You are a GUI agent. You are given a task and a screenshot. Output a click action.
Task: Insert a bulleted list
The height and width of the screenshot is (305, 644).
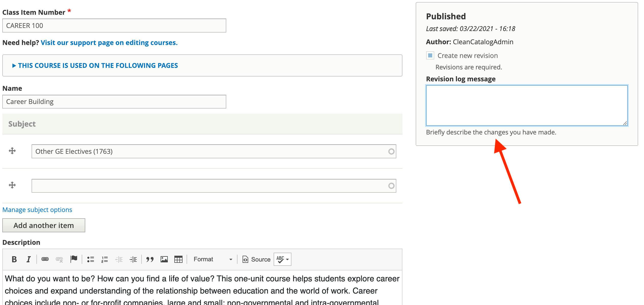pyautogui.click(x=90, y=259)
